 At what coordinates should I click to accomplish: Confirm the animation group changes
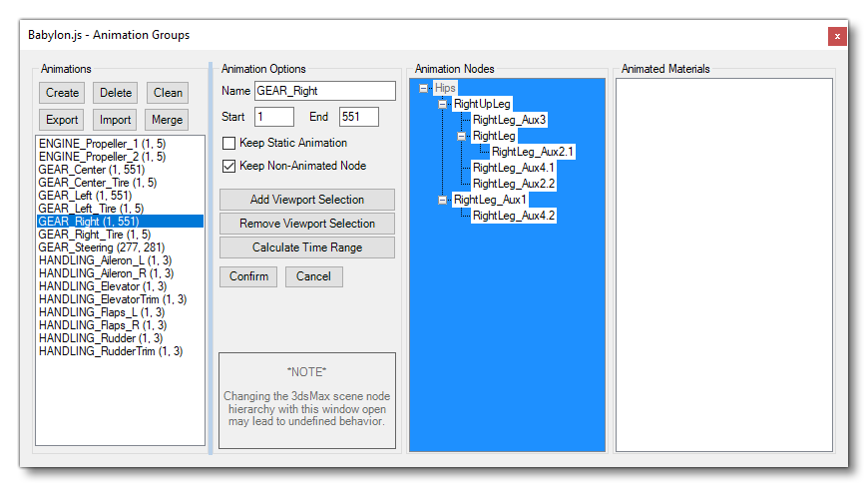(248, 276)
